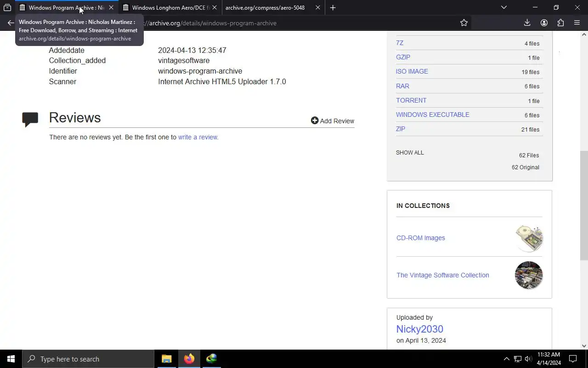The image size is (588, 368).
Task: Click the Firefox taskbar icon
Action: tap(189, 359)
